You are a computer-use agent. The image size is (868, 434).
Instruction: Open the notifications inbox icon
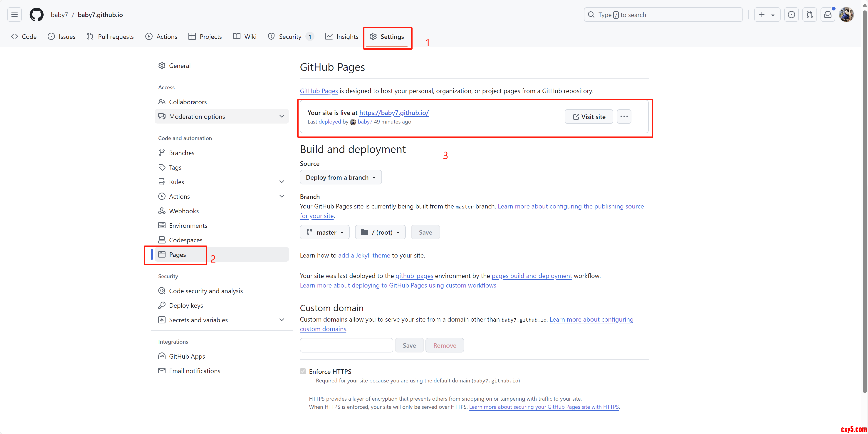tap(828, 15)
